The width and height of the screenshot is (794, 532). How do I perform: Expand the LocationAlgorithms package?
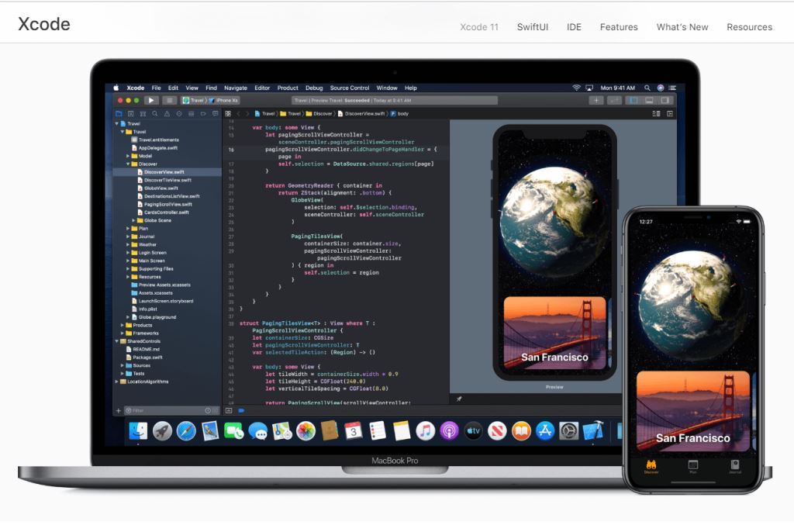(117, 382)
